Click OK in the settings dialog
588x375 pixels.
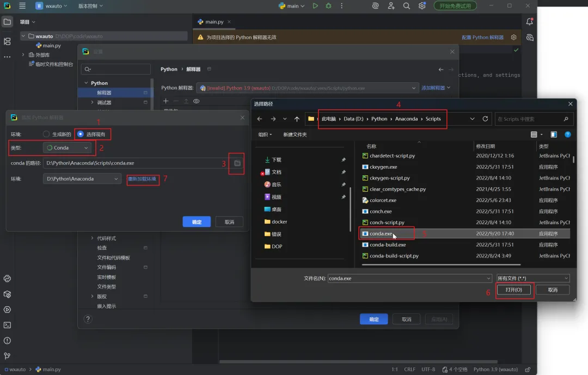(x=374, y=319)
